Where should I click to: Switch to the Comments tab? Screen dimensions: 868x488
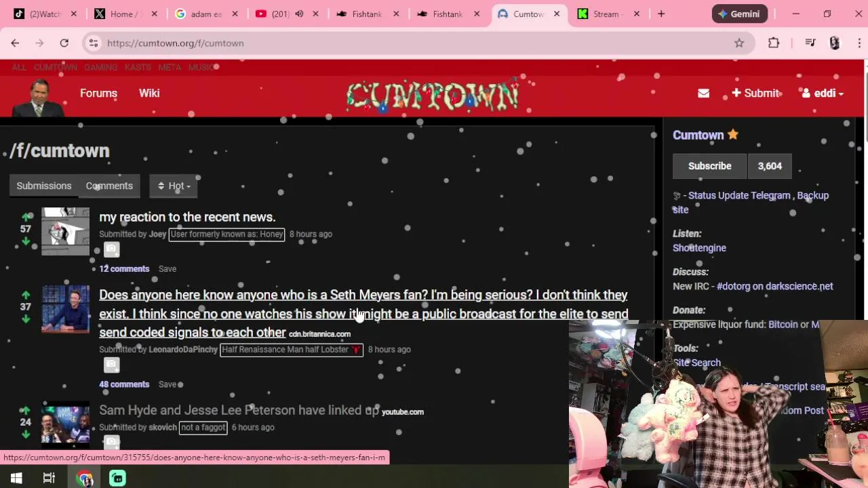(x=109, y=186)
